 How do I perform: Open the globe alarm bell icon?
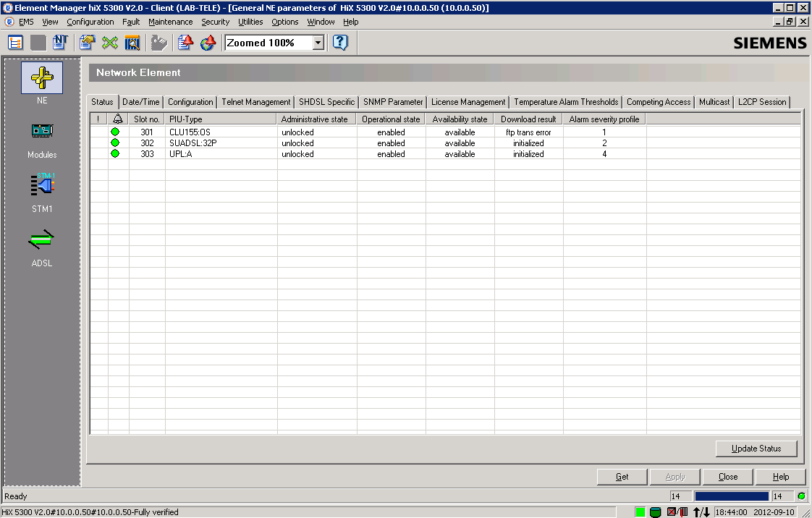pyautogui.click(x=208, y=43)
